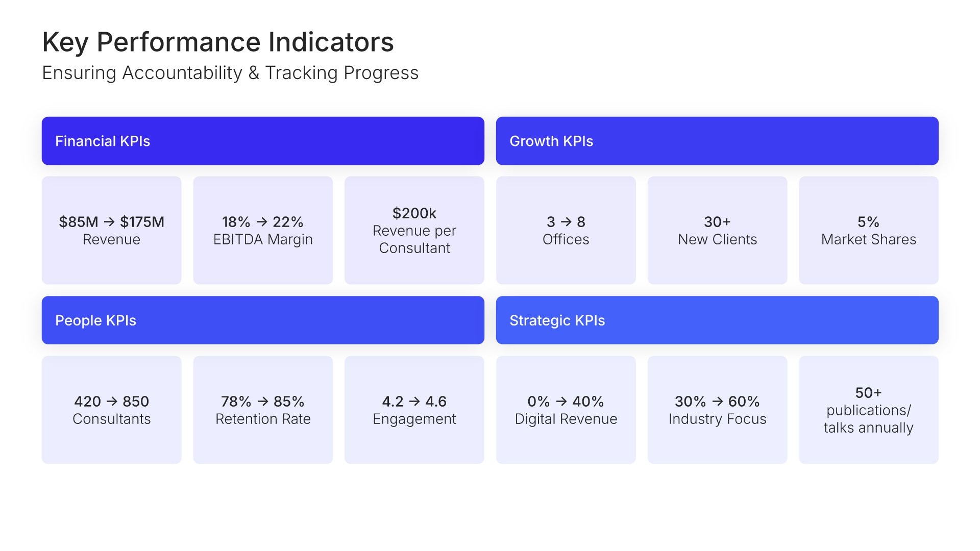
Task: Click the Financial KPIs header banner
Action: 263,141
